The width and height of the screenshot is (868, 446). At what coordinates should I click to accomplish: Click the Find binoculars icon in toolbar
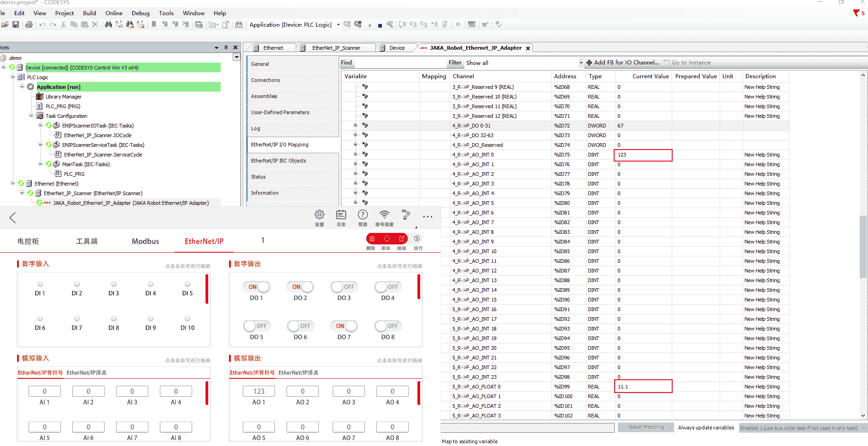tap(108, 25)
